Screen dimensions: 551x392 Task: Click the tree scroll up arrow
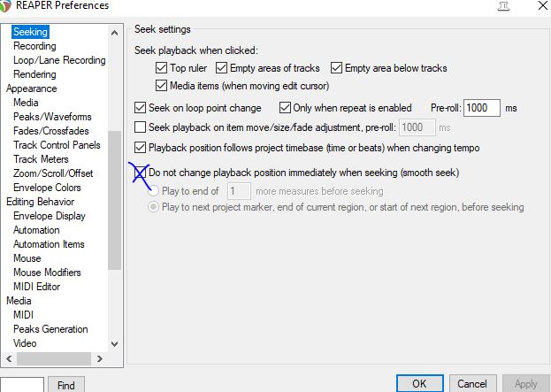[x=114, y=33]
